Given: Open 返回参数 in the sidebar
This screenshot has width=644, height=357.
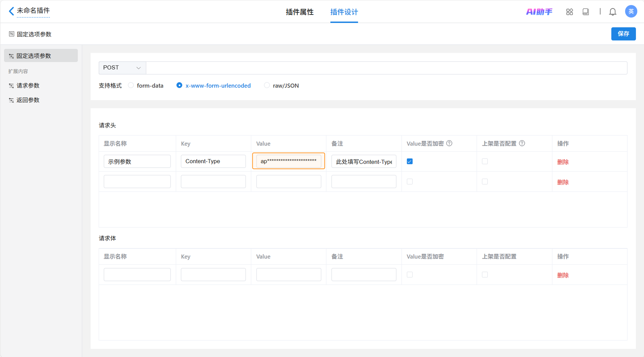Looking at the screenshot, I should click(x=28, y=100).
